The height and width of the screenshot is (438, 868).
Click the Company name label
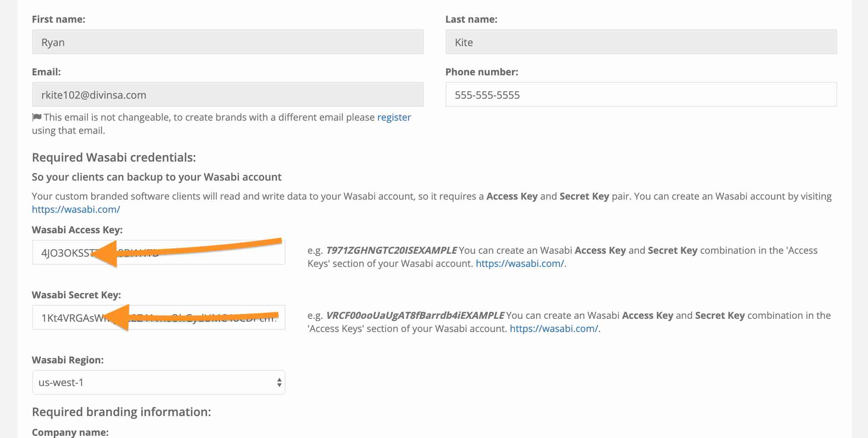coord(70,432)
